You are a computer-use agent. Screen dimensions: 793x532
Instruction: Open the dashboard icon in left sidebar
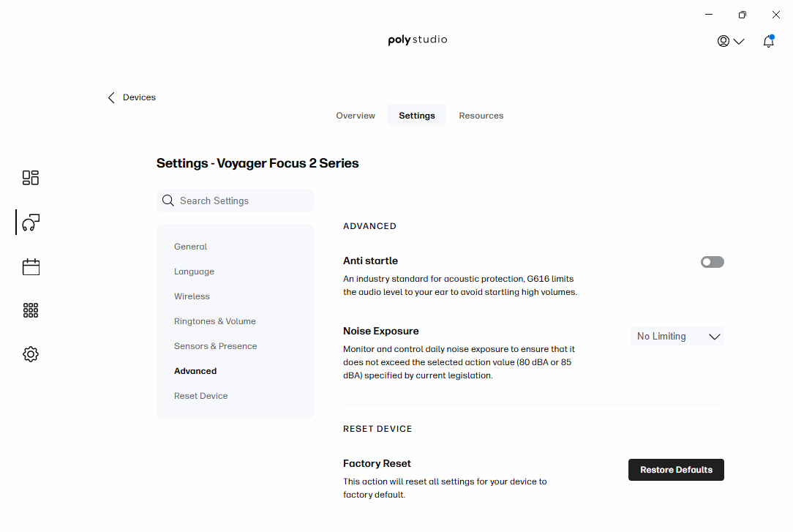pyautogui.click(x=31, y=178)
